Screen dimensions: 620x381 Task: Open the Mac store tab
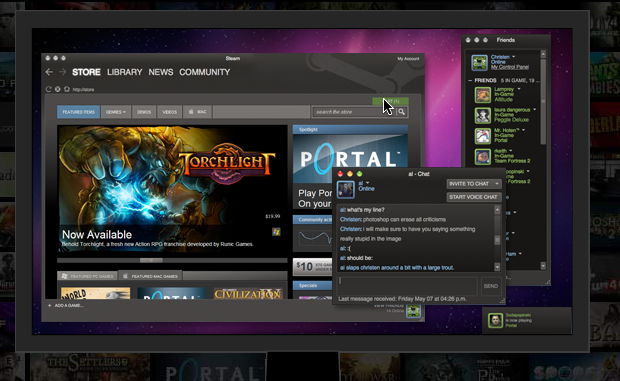tap(198, 112)
